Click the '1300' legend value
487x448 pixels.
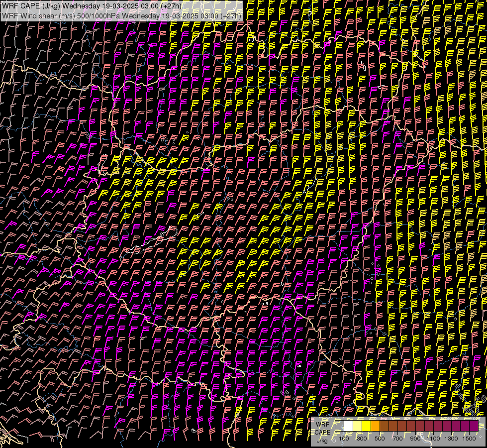(451, 439)
